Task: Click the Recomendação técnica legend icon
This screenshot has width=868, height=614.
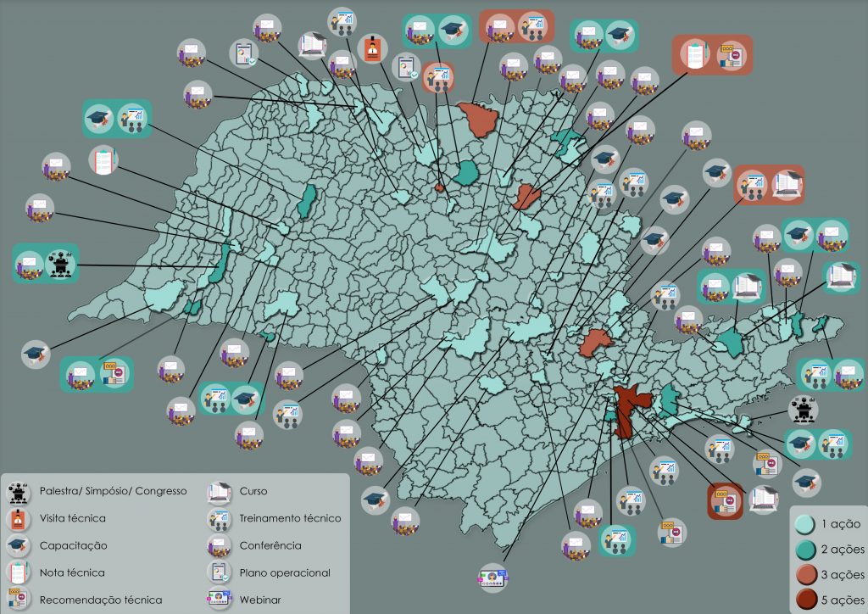Action: pos(19,600)
